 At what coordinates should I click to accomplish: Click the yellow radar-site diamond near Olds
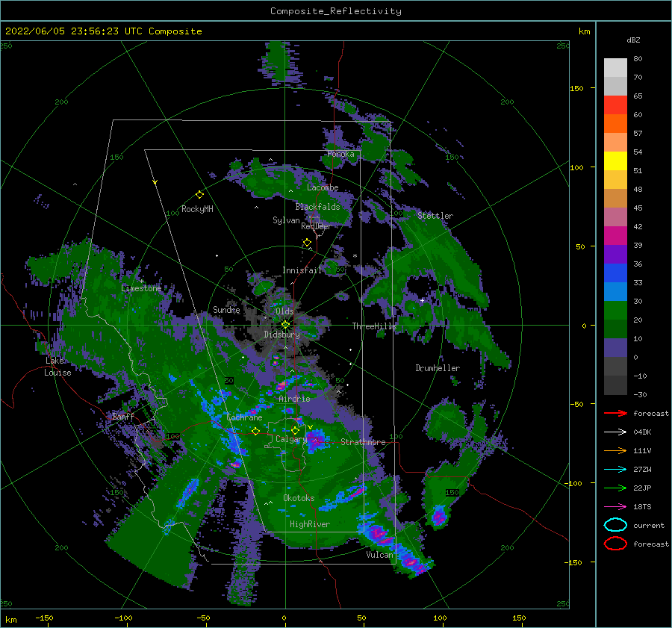coord(285,325)
